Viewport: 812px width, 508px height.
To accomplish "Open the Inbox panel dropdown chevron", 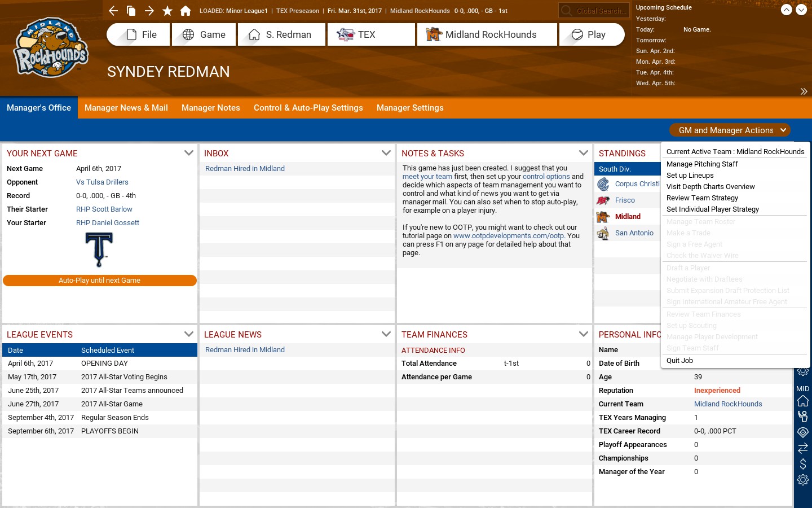I will click(x=386, y=153).
